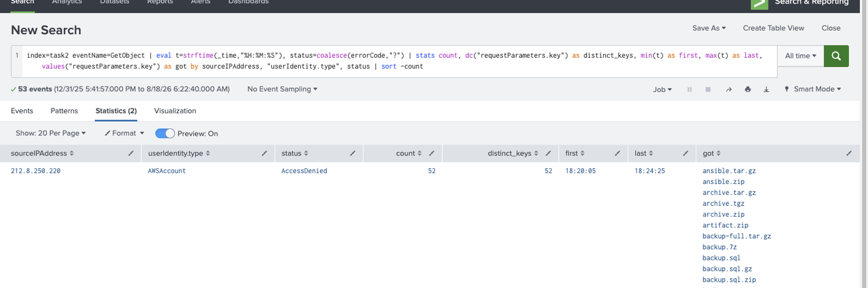Edit the got column with its pencil
The width and height of the screenshot is (868, 288).
(849, 153)
